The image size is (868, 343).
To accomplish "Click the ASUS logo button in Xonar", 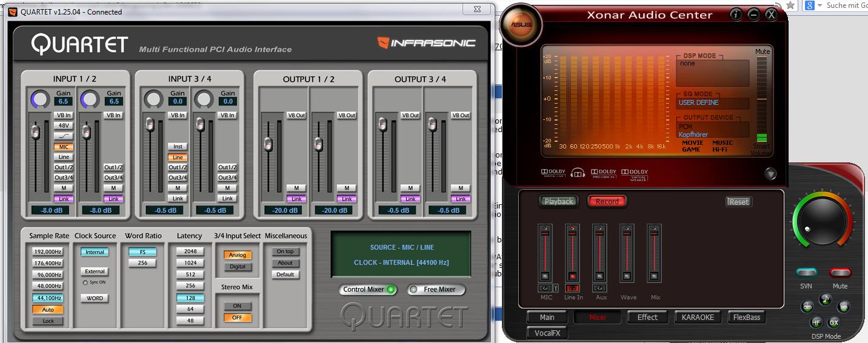I will click(520, 25).
